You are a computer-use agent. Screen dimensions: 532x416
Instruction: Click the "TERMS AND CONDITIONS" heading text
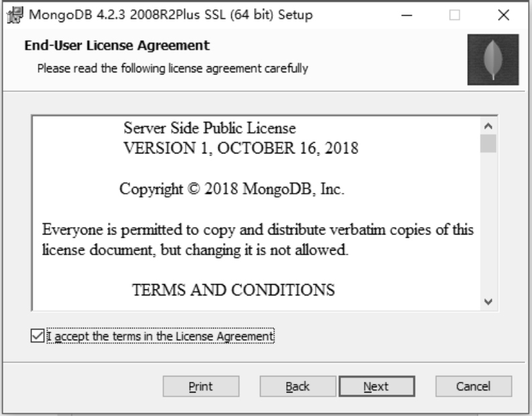(x=232, y=290)
